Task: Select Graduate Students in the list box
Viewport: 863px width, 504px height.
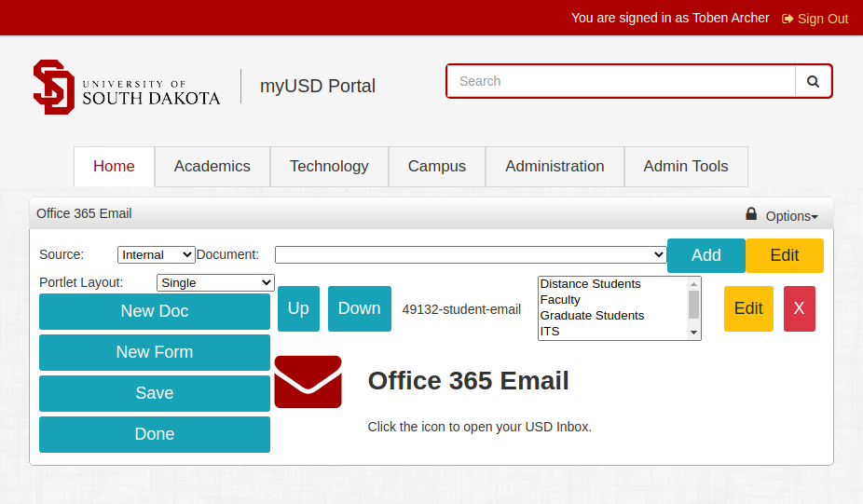Action: coord(593,316)
